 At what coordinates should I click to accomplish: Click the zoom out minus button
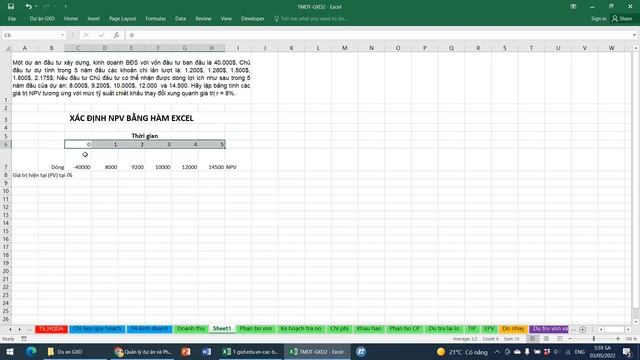tap(570, 339)
